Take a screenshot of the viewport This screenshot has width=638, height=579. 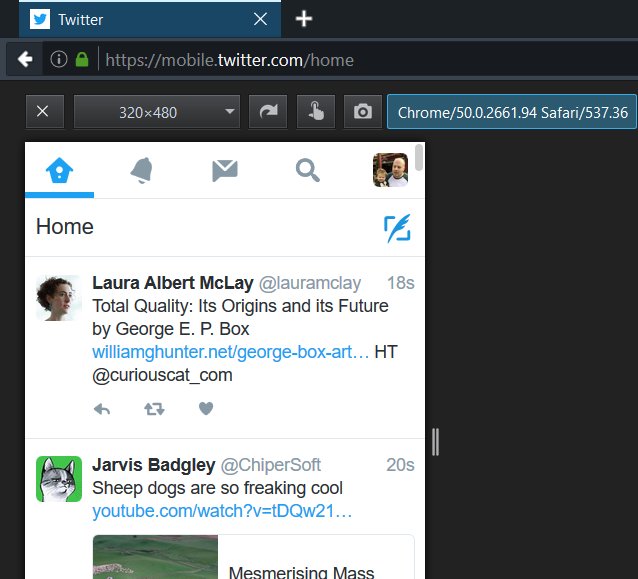363,111
